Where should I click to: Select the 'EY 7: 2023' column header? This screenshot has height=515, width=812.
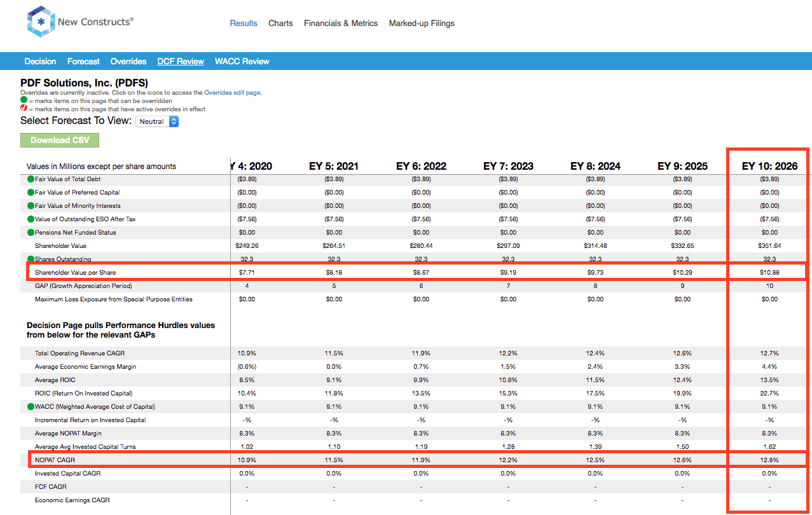[x=508, y=167]
